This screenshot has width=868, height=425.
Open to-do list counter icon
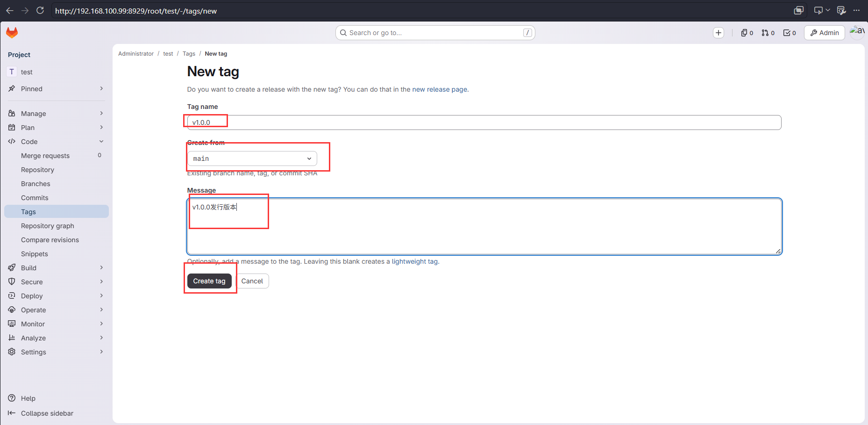pos(790,33)
